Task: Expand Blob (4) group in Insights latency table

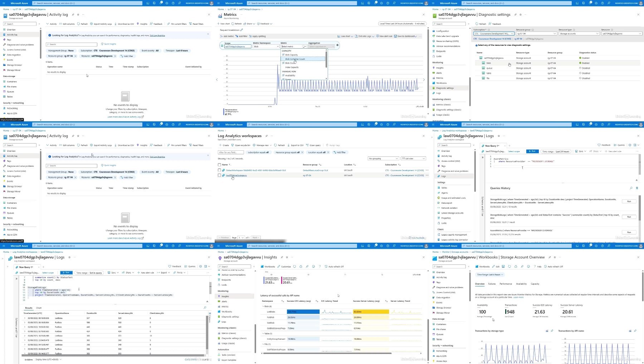Action: coord(267,306)
